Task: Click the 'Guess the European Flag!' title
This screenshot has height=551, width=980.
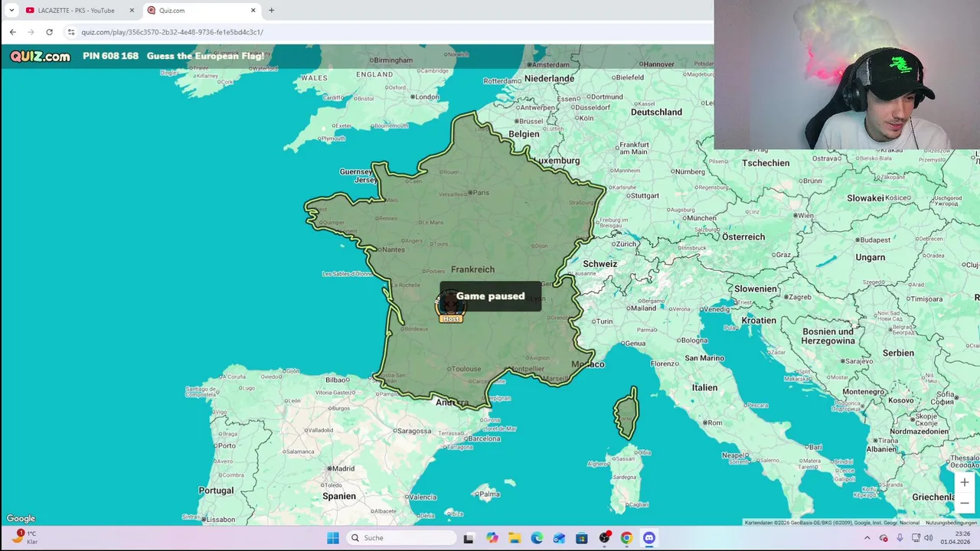Action: coord(205,56)
